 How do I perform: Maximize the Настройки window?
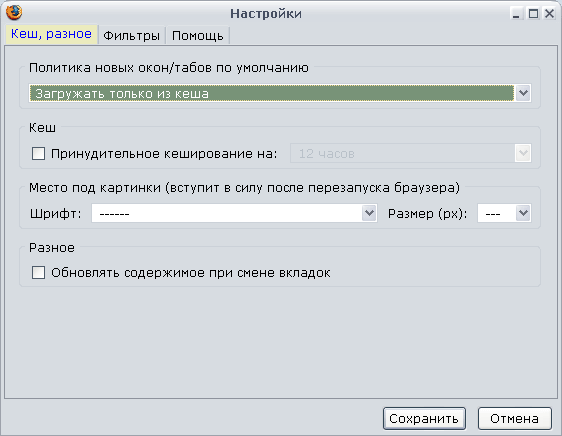point(533,14)
